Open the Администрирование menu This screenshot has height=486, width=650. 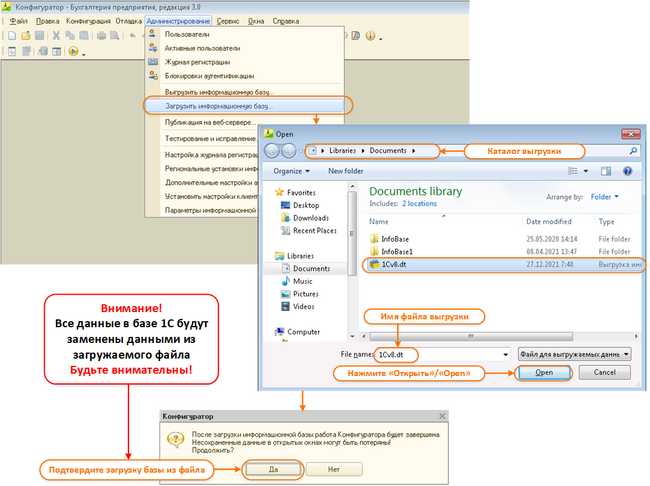coord(178,21)
